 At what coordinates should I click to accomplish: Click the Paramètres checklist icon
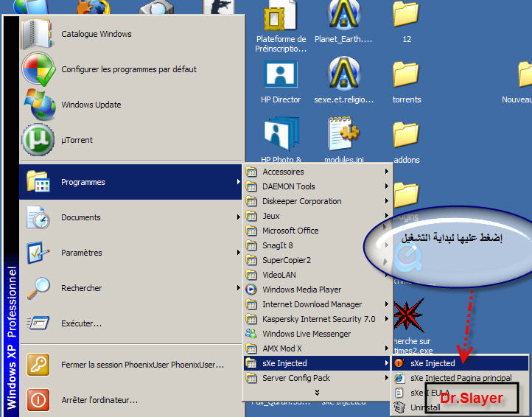38,253
